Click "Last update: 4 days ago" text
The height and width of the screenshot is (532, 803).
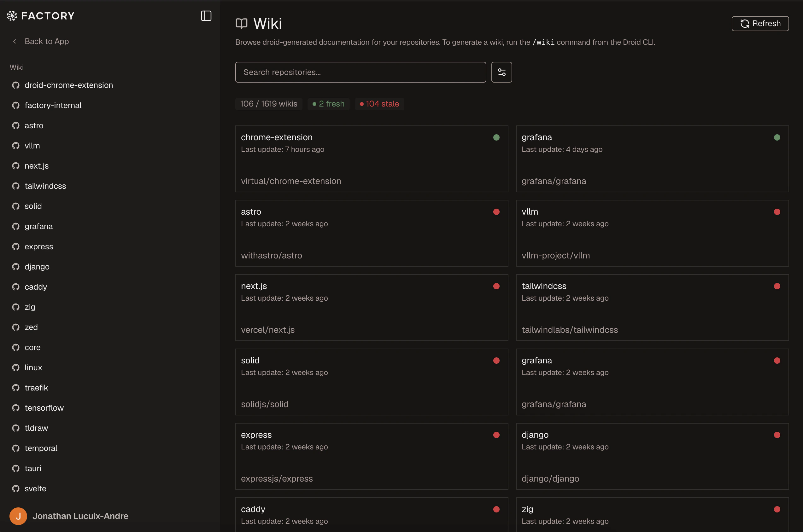pyautogui.click(x=562, y=149)
